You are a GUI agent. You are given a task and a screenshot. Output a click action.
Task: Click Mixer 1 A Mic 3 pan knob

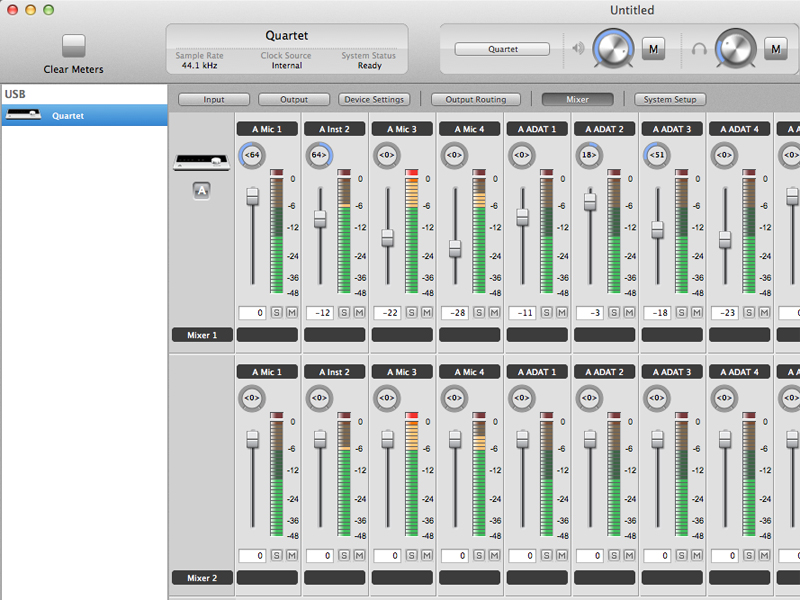coord(387,155)
